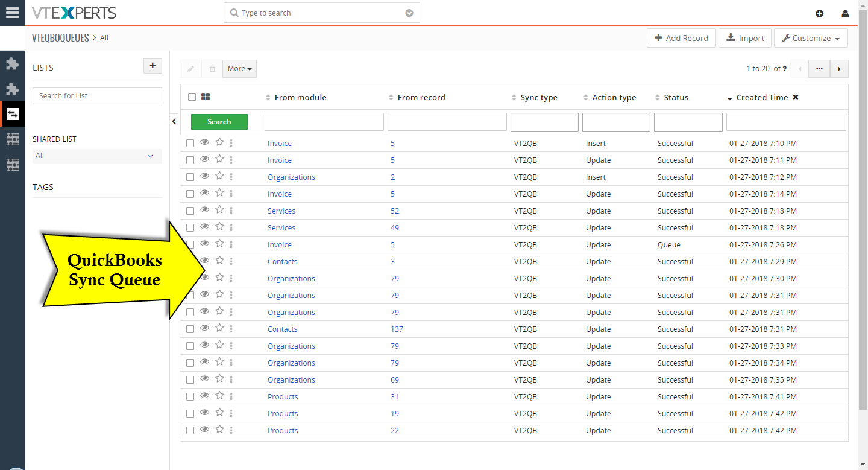This screenshot has width=868, height=470.
Task: Check the Contacts record 137 row checkbox
Action: pos(190,329)
